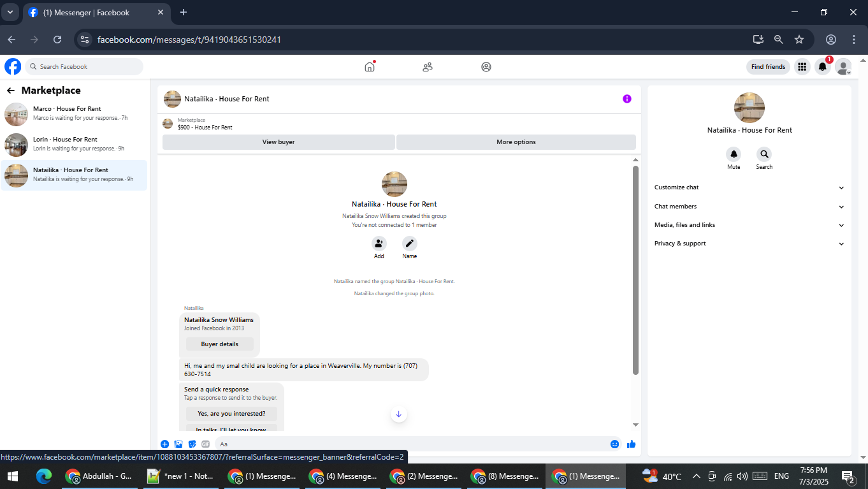The image size is (868, 489).
Task: Attach a photo file in composer
Action: [178, 444]
